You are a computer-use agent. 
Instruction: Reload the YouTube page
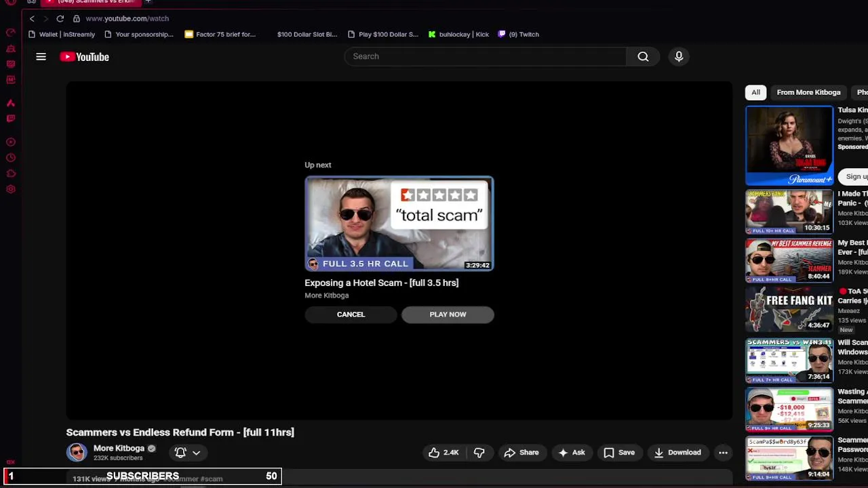pyautogui.click(x=60, y=18)
